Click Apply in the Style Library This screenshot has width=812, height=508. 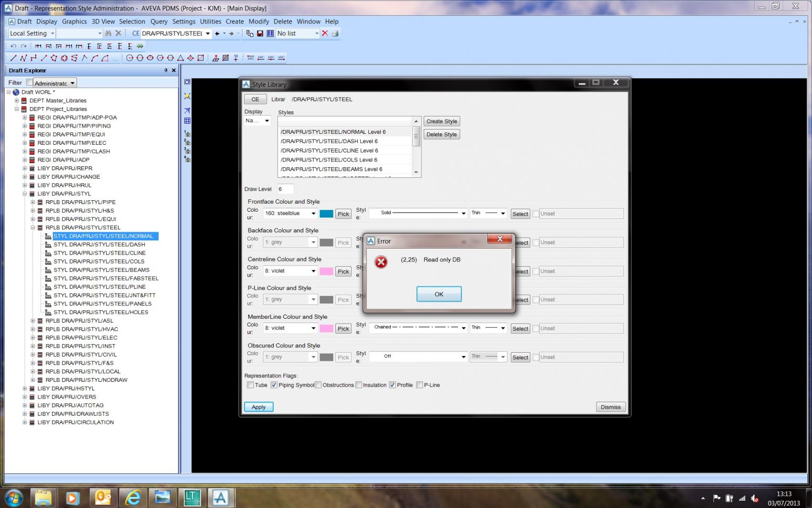(x=259, y=407)
